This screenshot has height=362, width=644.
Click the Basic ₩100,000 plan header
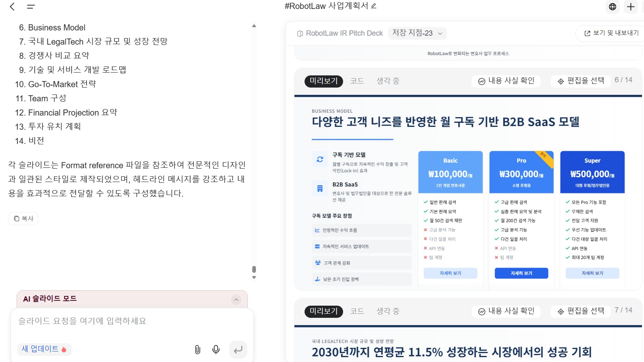[x=450, y=172]
